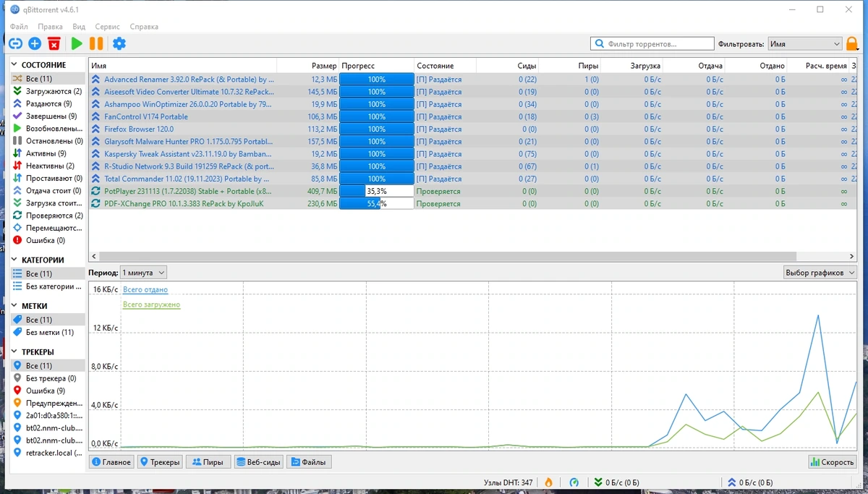Select the Возобновлены filter with green play icon

click(x=48, y=129)
